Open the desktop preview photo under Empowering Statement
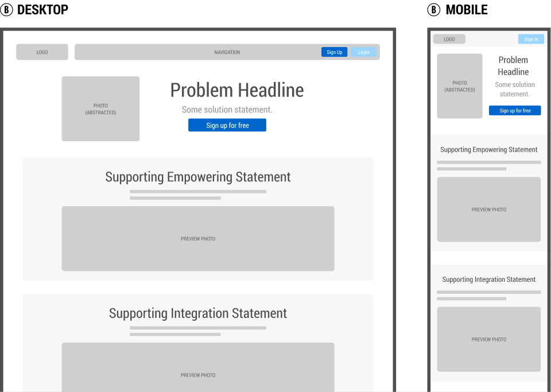The image size is (551, 392). (x=197, y=239)
